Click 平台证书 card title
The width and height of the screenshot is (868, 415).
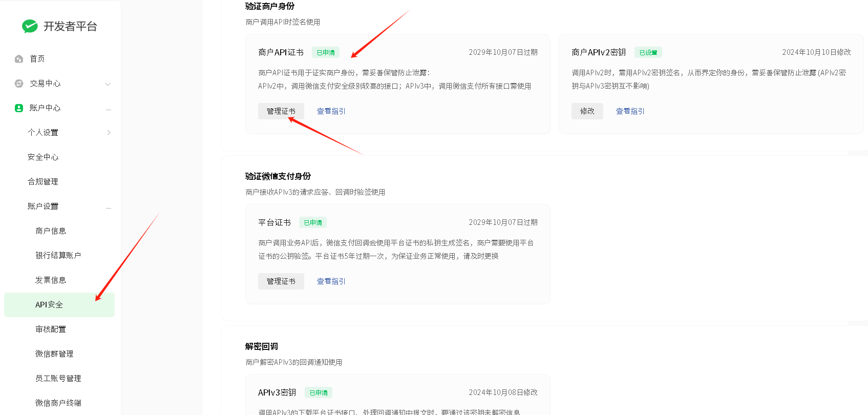coord(274,222)
